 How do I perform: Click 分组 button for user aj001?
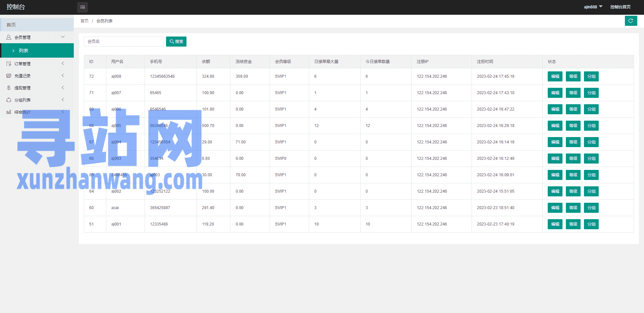[x=591, y=224]
